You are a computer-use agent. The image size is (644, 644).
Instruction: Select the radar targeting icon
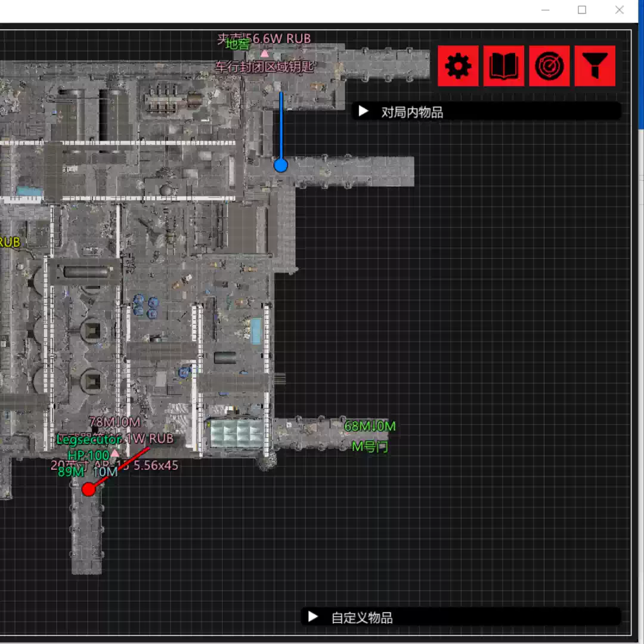pyautogui.click(x=549, y=66)
